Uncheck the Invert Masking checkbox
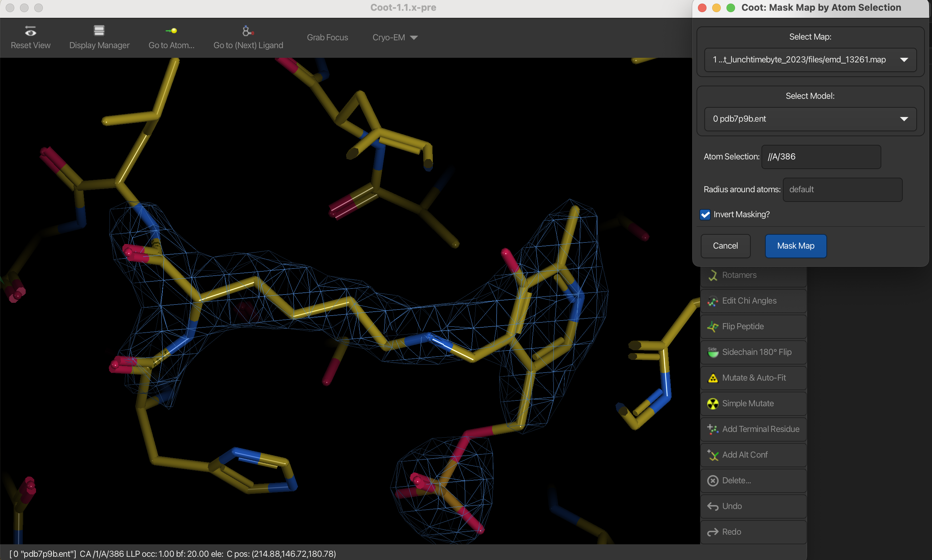The height and width of the screenshot is (560, 932). [705, 215]
